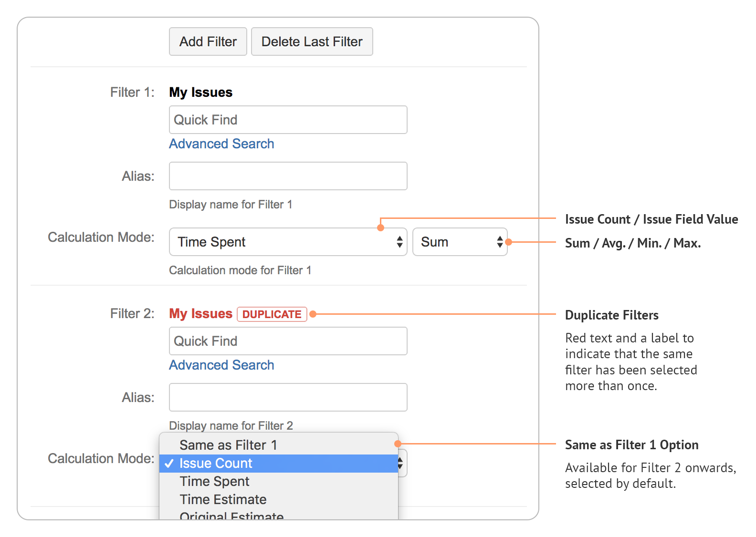Choose the checked Issue Count option
Image resolution: width=756 pixels, height=537 pixels.
tap(216, 463)
